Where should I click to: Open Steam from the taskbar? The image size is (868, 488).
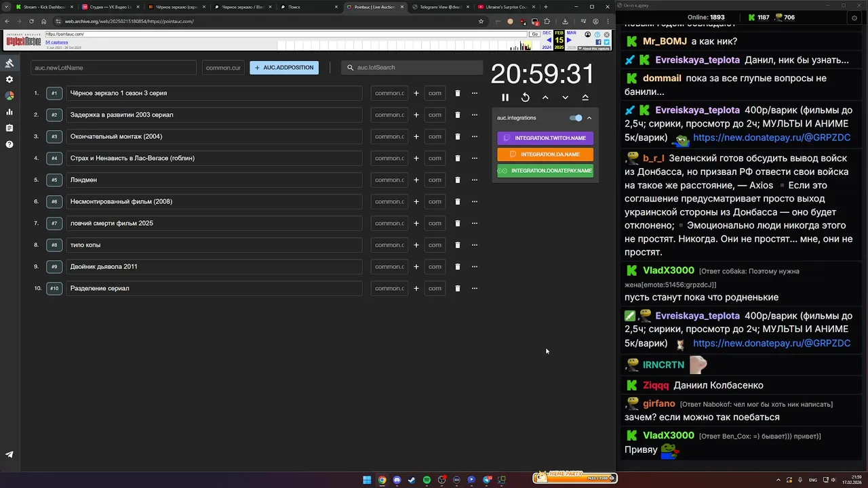(412, 480)
